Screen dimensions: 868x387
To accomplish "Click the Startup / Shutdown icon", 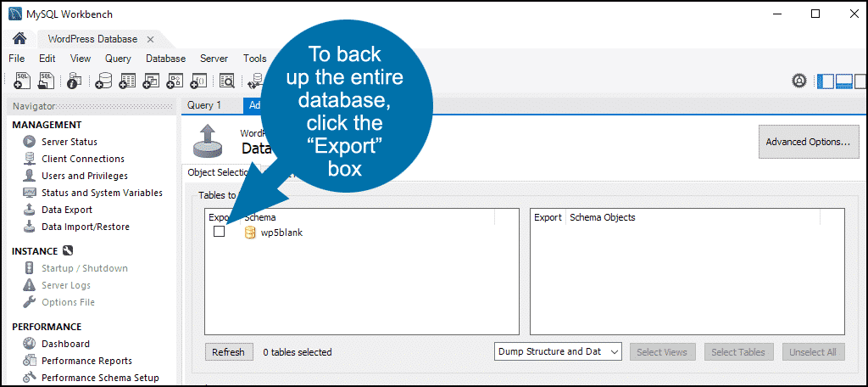I will coord(30,268).
